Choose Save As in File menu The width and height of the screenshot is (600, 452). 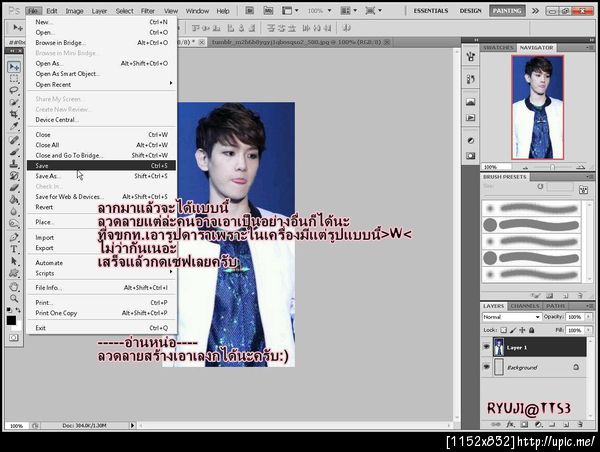tap(101, 176)
